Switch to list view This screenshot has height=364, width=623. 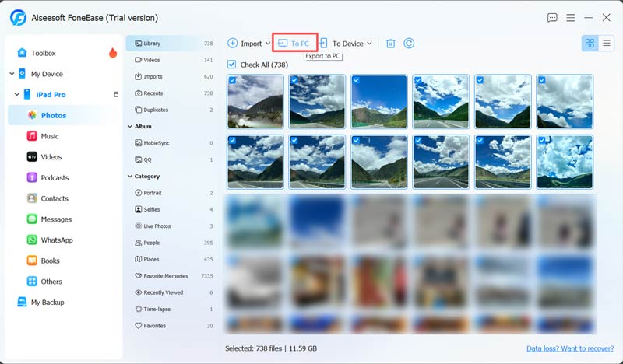607,44
